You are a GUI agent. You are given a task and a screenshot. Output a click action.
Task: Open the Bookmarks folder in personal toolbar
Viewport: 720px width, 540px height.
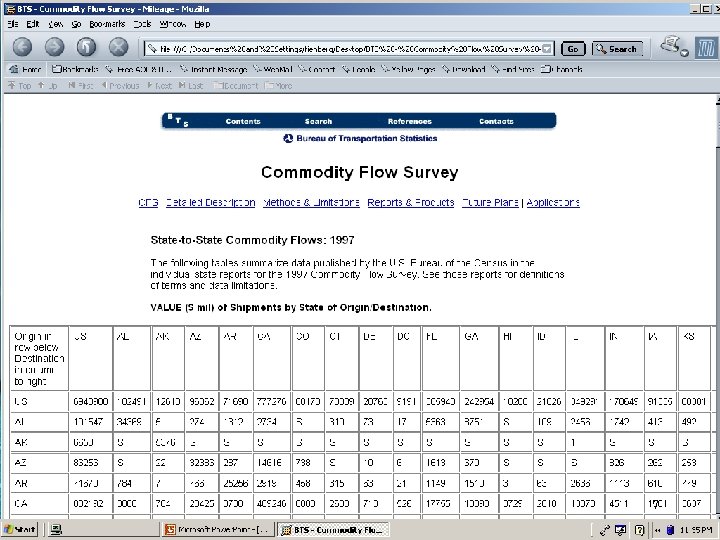(x=75, y=69)
